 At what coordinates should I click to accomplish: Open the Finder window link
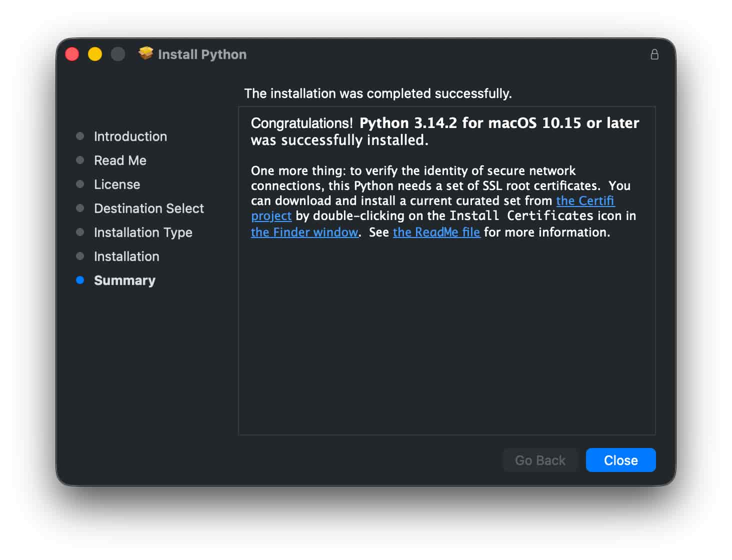tap(304, 232)
